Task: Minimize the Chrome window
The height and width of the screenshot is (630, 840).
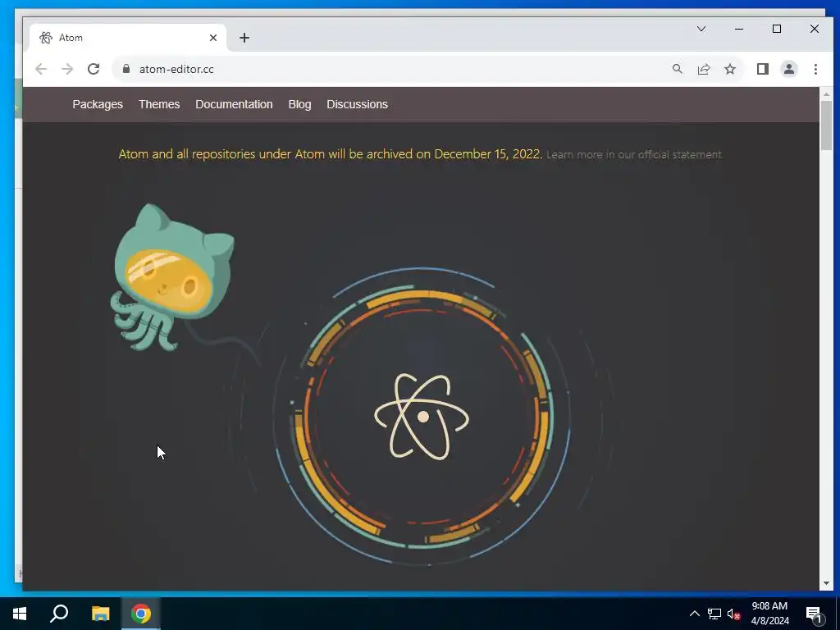Action: tap(739, 29)
